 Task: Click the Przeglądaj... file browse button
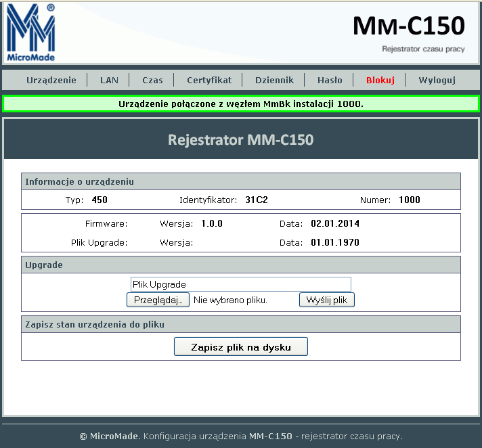(158, 300)
